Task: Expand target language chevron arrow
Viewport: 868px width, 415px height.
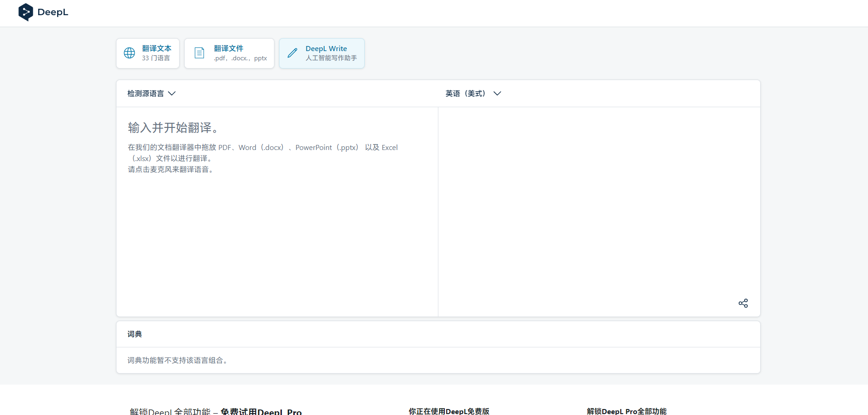Action: (497, 93)
